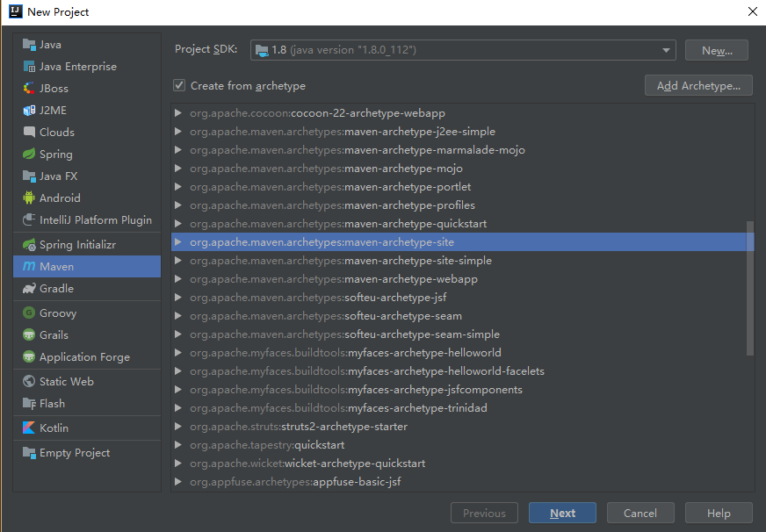Click the Static Web globe icon
766x532 pixels.
[29, 381]
